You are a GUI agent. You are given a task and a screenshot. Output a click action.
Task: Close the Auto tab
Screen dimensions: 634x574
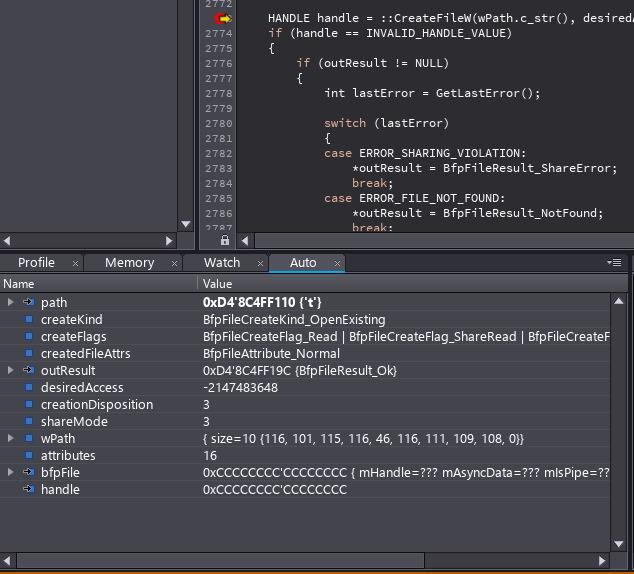(x=337, y=264)
